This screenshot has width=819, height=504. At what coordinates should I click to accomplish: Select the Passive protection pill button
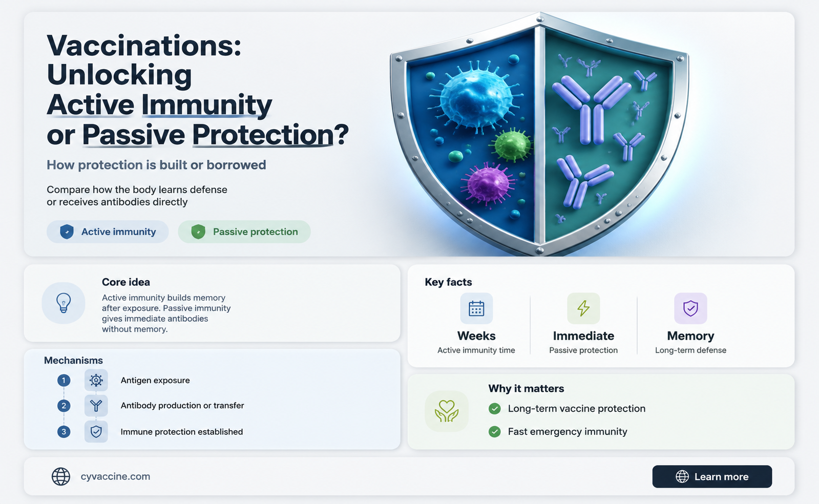[x=244, y=232]
